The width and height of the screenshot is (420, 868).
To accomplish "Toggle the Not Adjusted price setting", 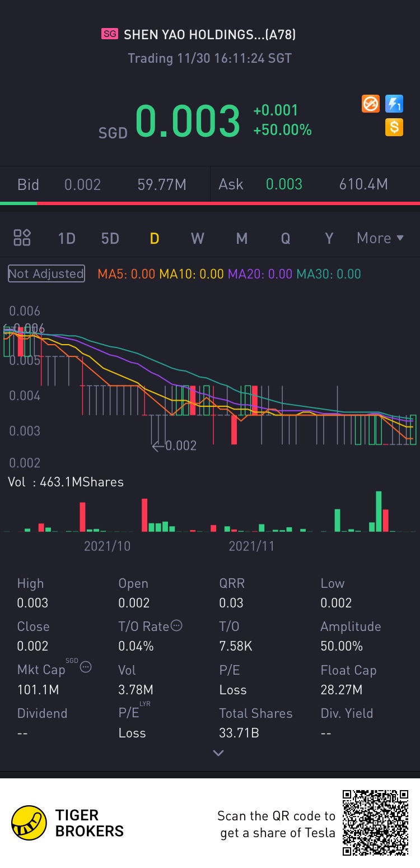I will point(46,273).
